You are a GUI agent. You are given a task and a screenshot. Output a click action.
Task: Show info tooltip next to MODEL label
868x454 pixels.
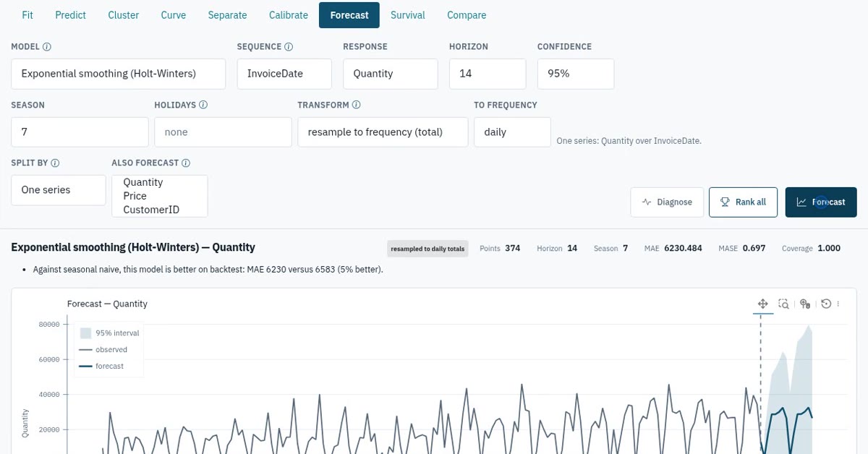pyautogui.click(x=47, y=47)
